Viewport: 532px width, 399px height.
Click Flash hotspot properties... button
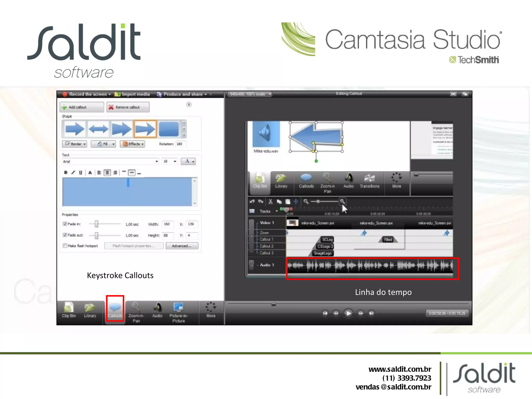[x=134, y=246]
